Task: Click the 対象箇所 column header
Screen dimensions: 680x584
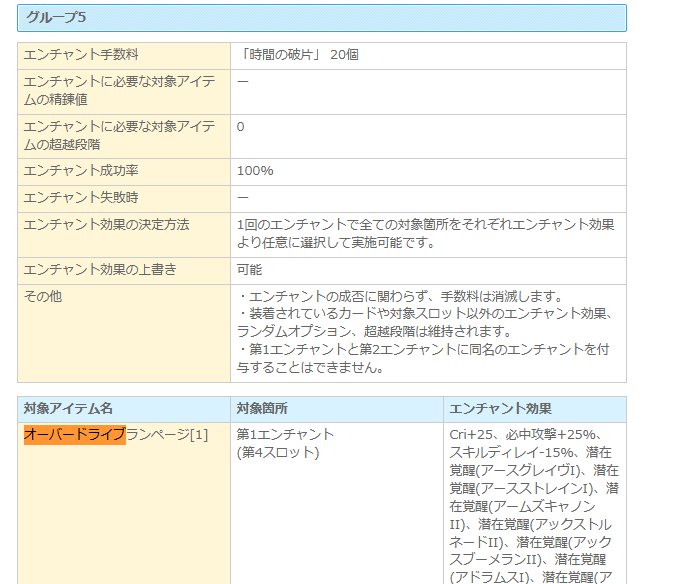Action: pos(263,409)
